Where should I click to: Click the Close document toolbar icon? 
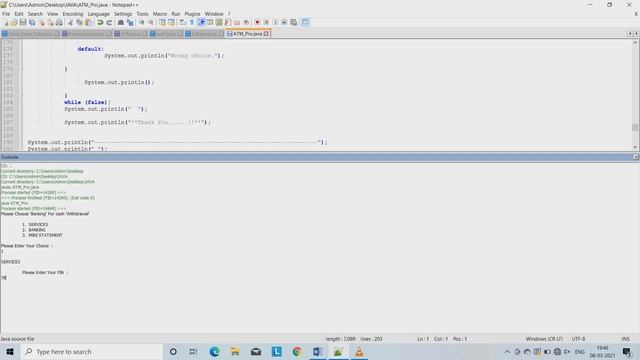click(x=41, y=22)
